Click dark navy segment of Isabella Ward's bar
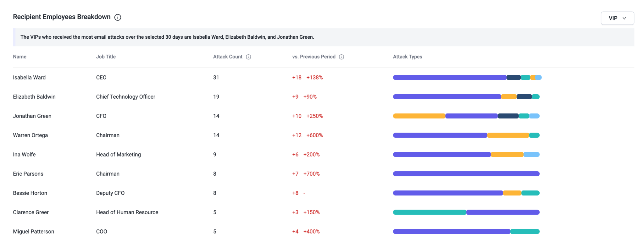This screenshot has height=247, width=644. coord(514,77)
